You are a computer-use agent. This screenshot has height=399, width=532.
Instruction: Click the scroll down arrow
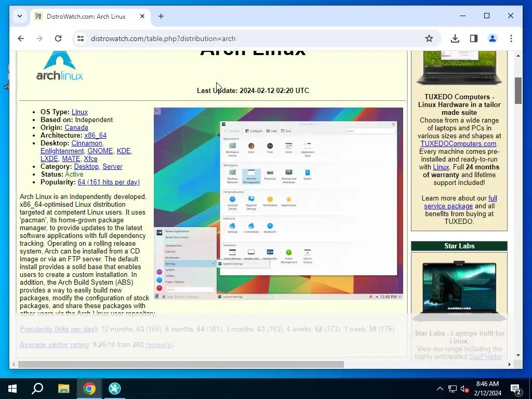[x=518, y=355]
